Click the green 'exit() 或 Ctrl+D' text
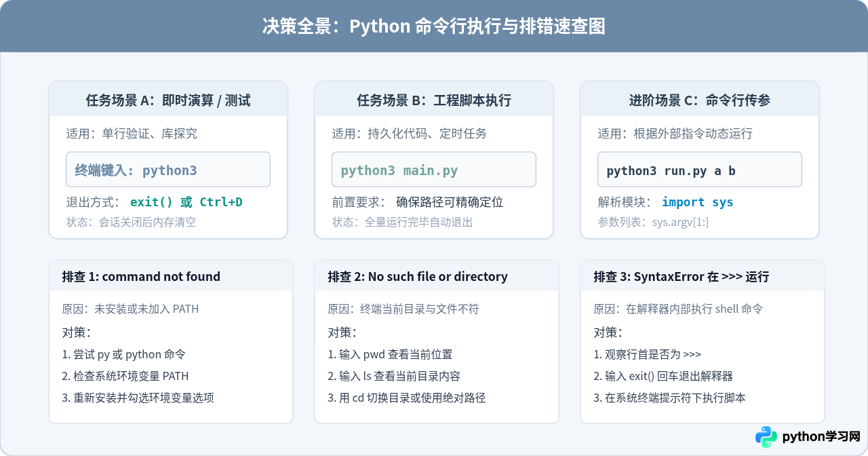The width and height of the screenshot is (868, 456). 186,202
